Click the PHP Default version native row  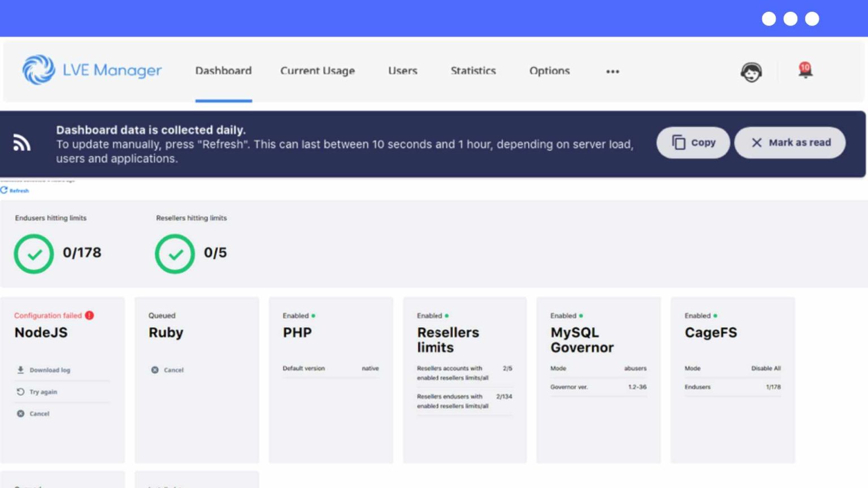tap(331, 368)
